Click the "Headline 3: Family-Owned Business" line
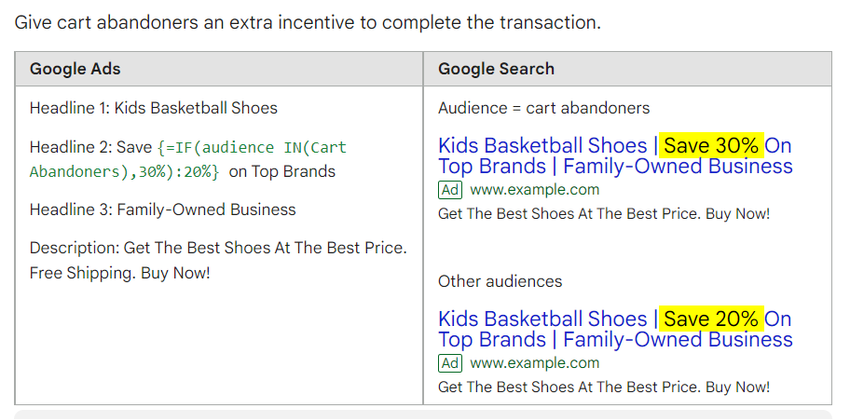Viewport: 850px width, 419px height. 162,210
